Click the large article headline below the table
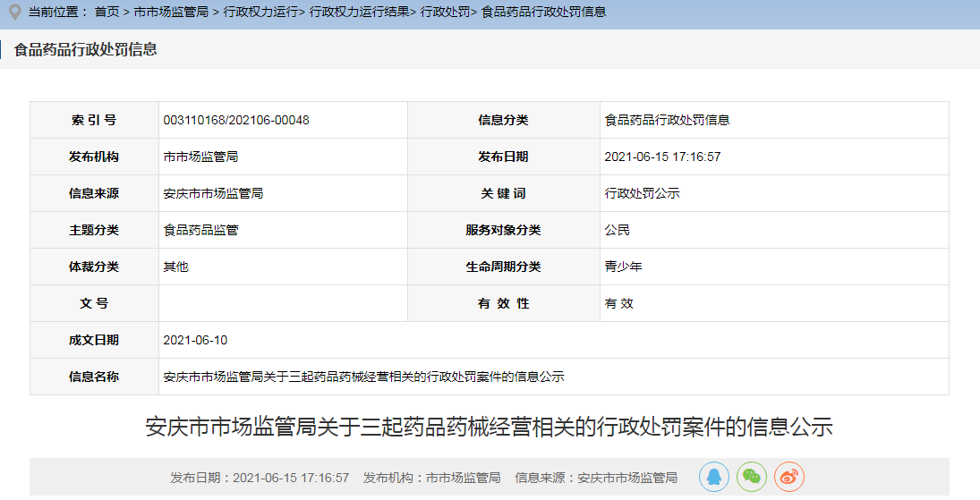The height and width of the screenshot is (500, 980). tap(489, 427)
